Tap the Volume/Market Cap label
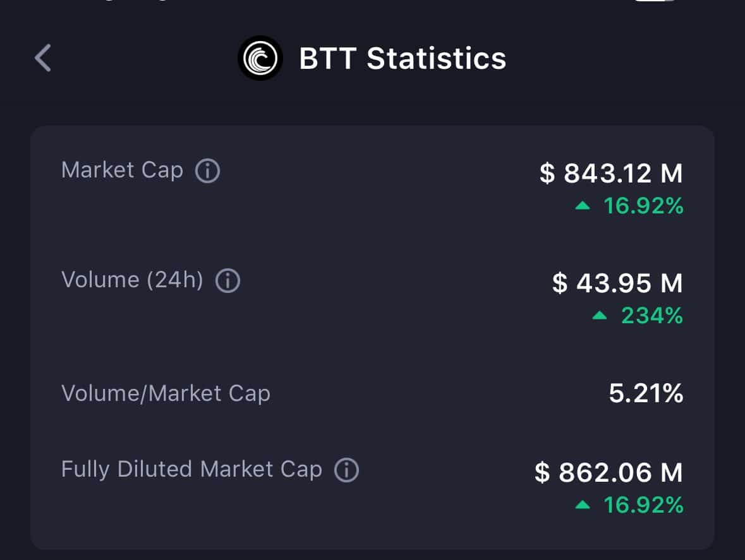 tap(166, 393)
